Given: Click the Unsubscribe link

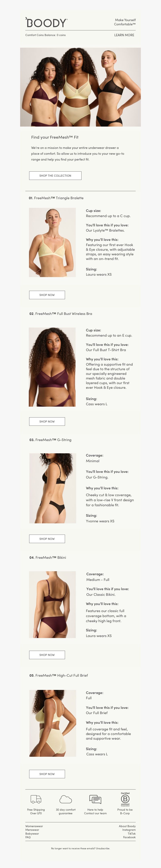Looking at the screenshot, I should point(103,848).
